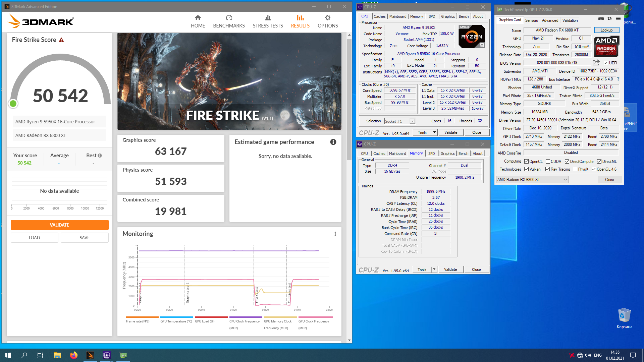The image size is (644, 362).
Task: Open the Recycle Bin desktop icon
Action: pos(624,318)
